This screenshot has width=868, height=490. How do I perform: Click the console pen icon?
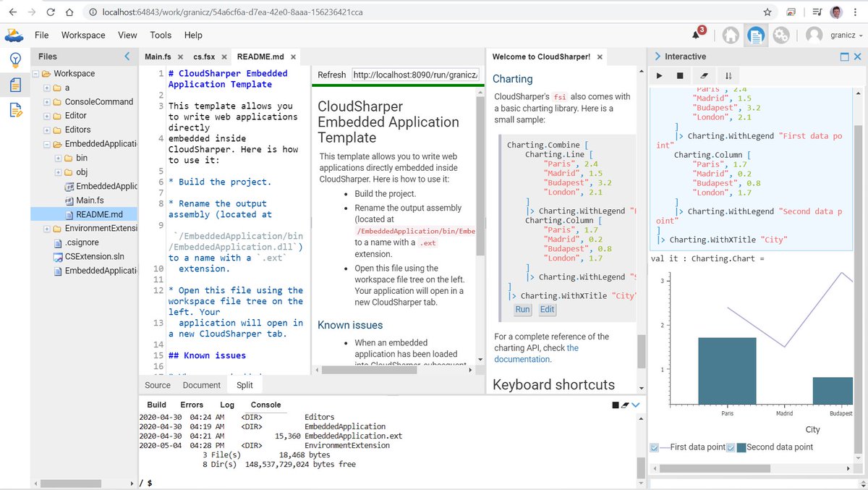tap(626, 405)
